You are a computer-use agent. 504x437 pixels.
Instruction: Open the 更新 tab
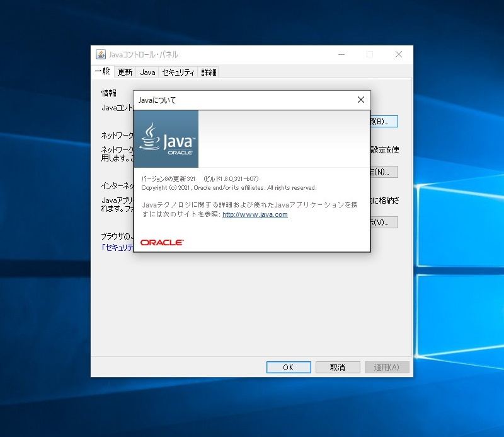tap(125, 72)
